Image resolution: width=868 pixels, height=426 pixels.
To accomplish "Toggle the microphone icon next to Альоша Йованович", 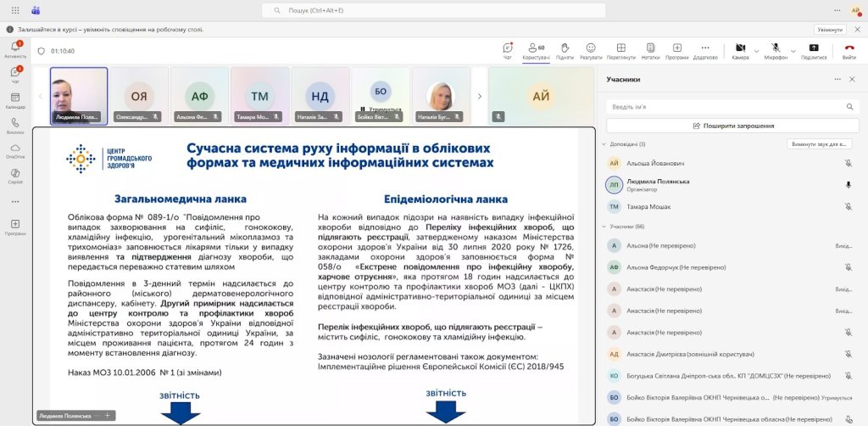I will (x=849, y=162).
